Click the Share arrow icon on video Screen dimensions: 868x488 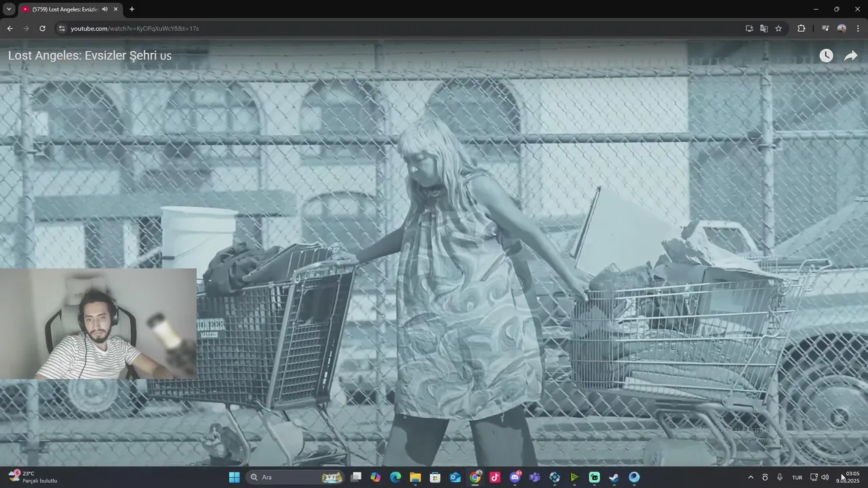click(x=850, y=56)
